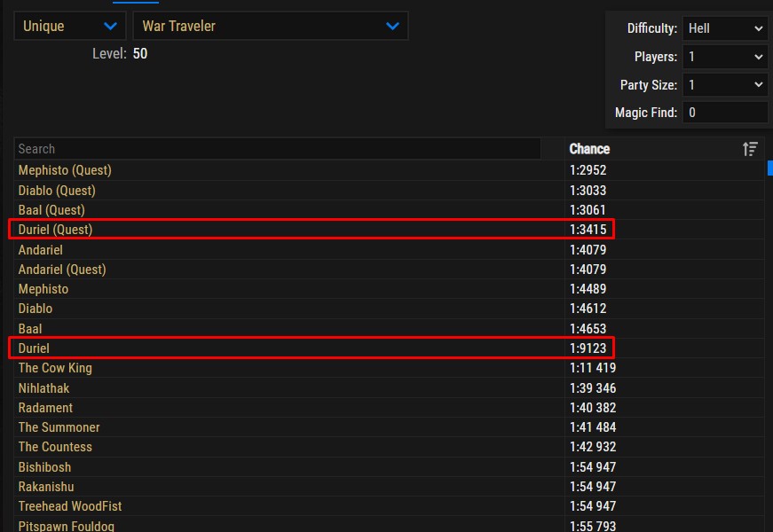
Task: Focus the Search monsters field
Action: (278, 149)
